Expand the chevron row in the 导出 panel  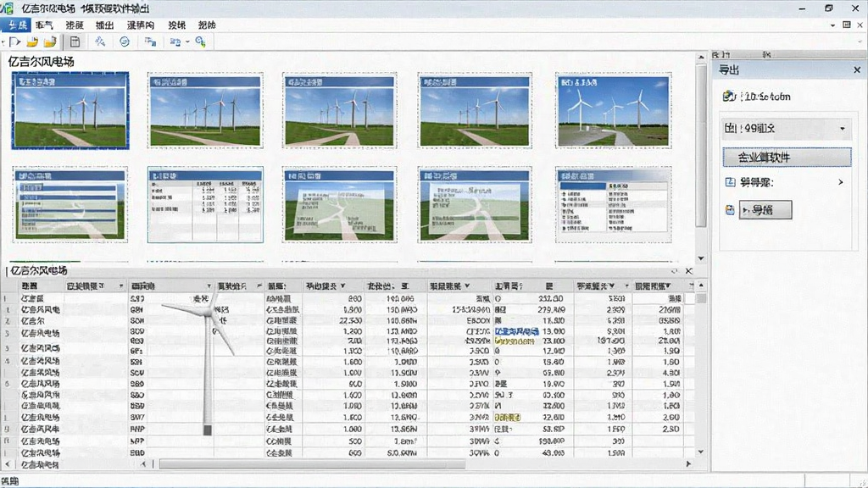840,182
